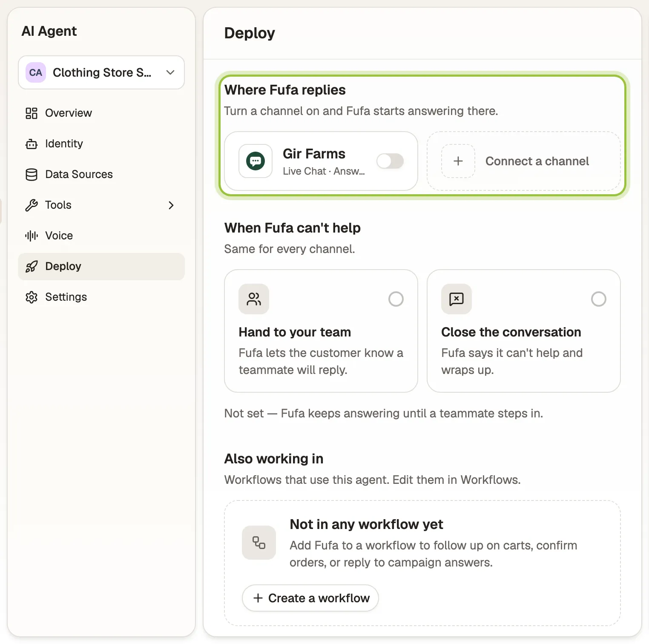
Task: Click the Deploy page heading
Action: pos(250,33)
